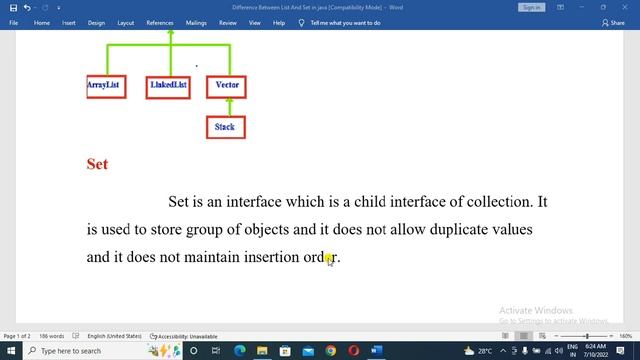Open the References tab
This screenshot has height=360, width=640.
pos(160,23)
